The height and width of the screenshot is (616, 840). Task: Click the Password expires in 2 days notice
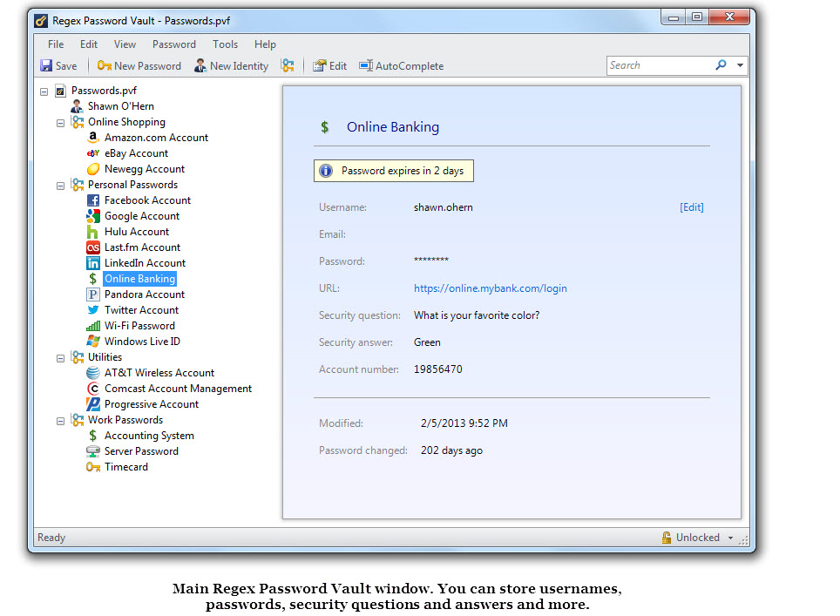pyautogui.click(x=394, y=171)
